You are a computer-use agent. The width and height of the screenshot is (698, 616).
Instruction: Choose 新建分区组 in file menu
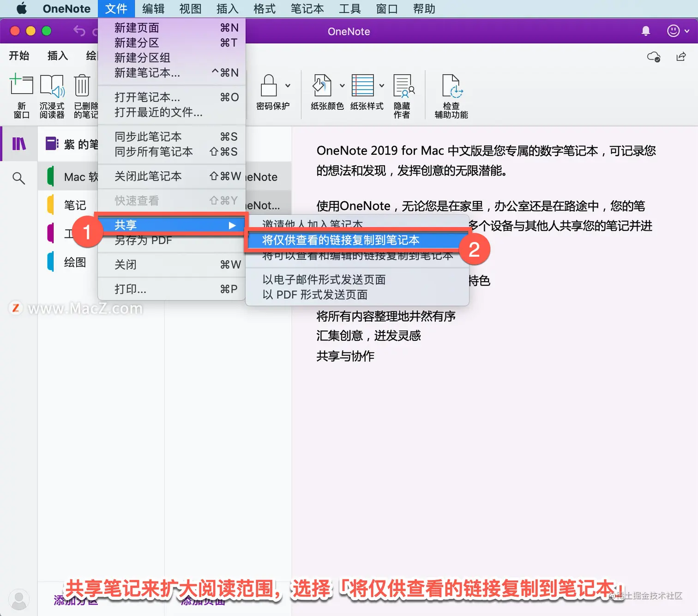pyautogui.click(x=171, y=58)
